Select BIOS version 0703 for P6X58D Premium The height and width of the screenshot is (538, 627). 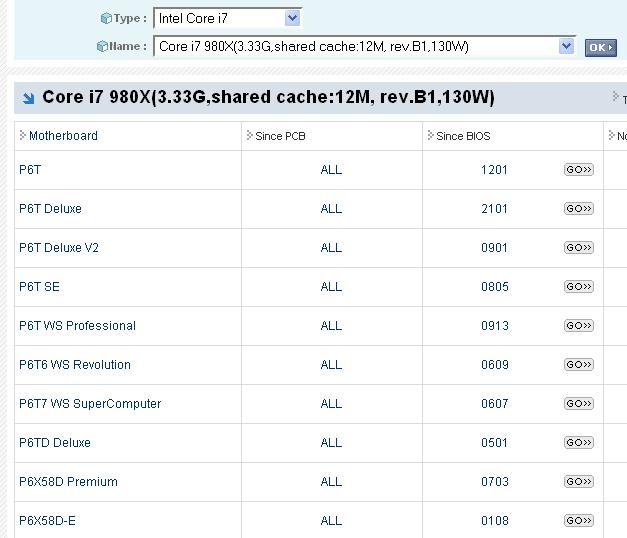pos(495,482)
